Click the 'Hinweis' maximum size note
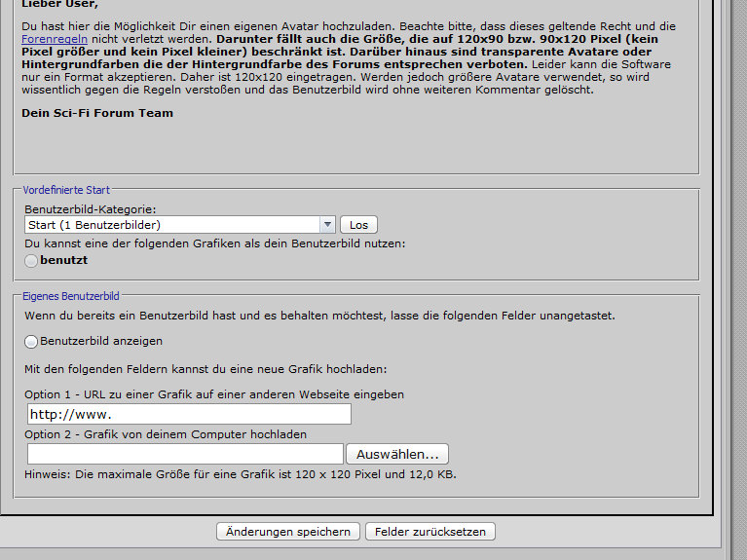Screen dimensions: 747x560 coord(241,474)
